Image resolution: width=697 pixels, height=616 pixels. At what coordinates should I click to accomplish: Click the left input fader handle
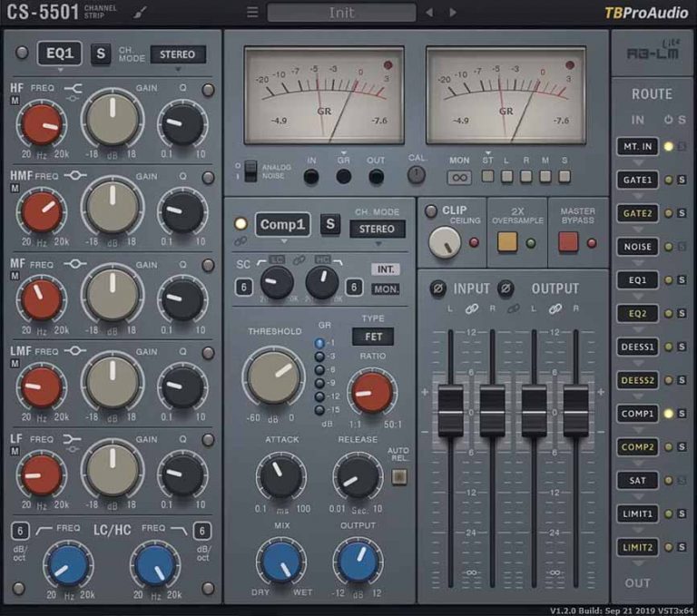point(450,410)
